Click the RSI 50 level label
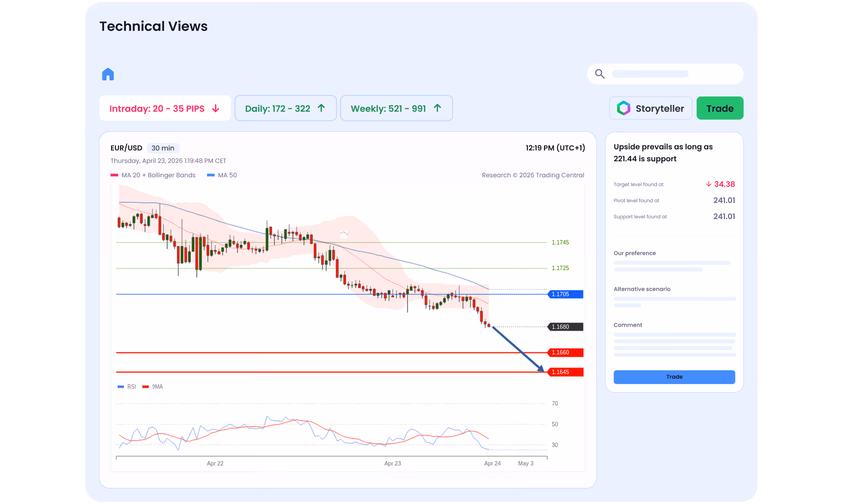This screenshot has height=504, width=843. (555, 425)
